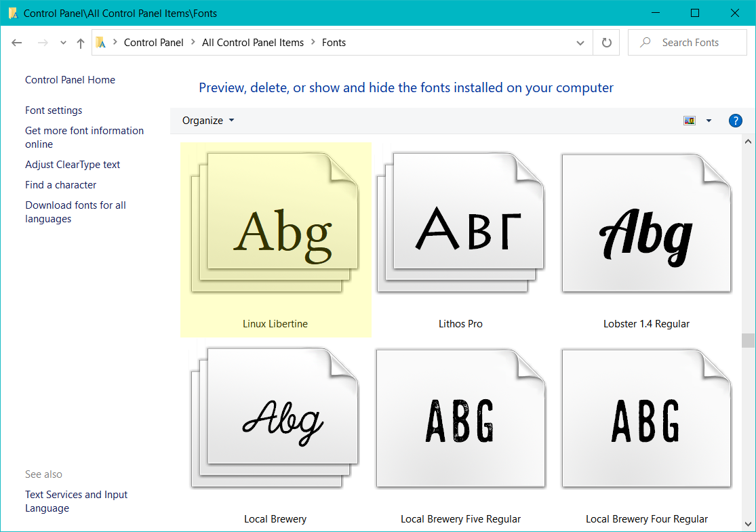Select the Local Brewery Five Regular thumbnail
Viewport: 756px width, 532px height.
click(x=460, y=418)
